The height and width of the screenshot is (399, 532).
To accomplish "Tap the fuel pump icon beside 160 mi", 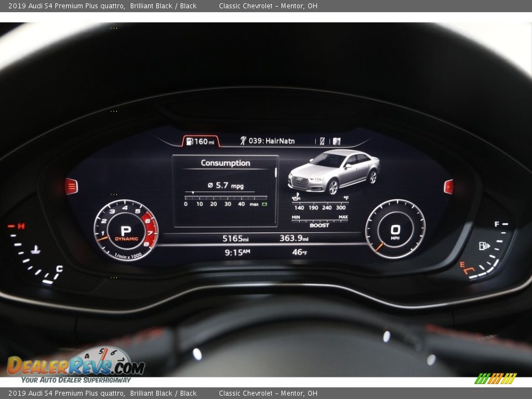I will coord(190,141).
